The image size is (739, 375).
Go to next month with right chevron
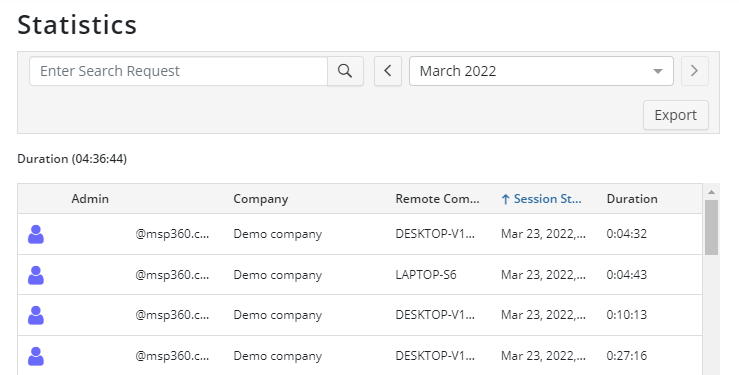point(695,71)
